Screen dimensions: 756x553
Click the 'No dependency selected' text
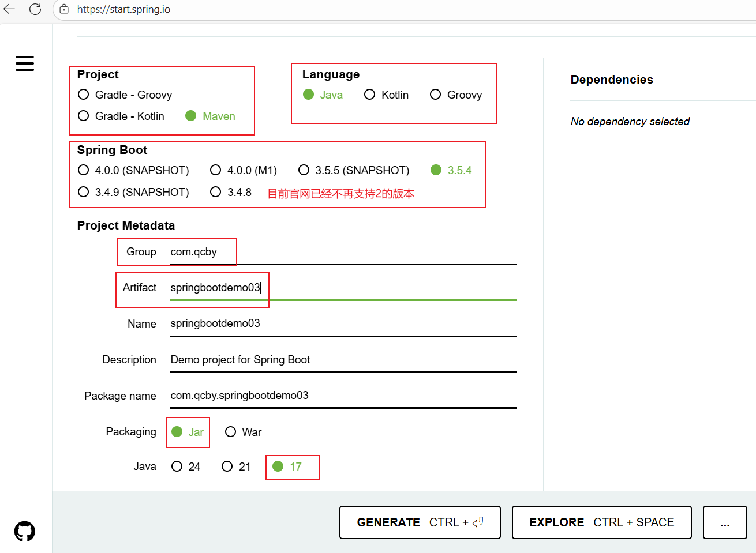click(630, 122)
